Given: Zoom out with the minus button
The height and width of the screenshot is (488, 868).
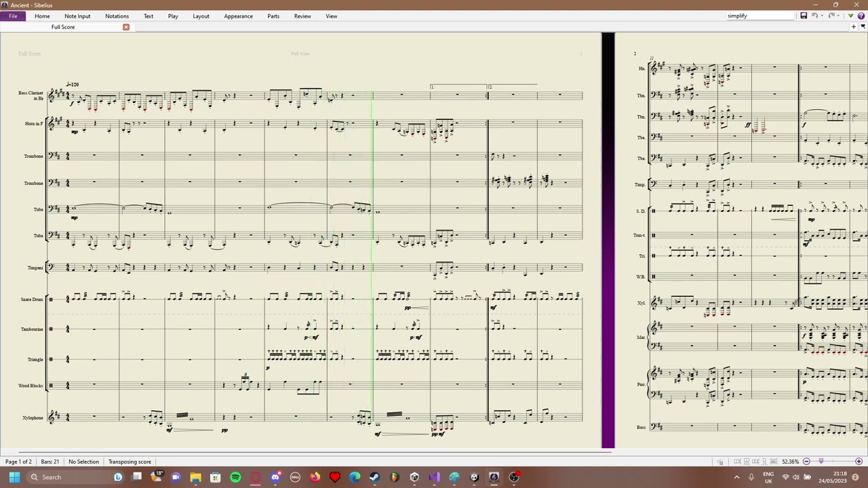Looking at the screenshot, I should pos(806,462).
